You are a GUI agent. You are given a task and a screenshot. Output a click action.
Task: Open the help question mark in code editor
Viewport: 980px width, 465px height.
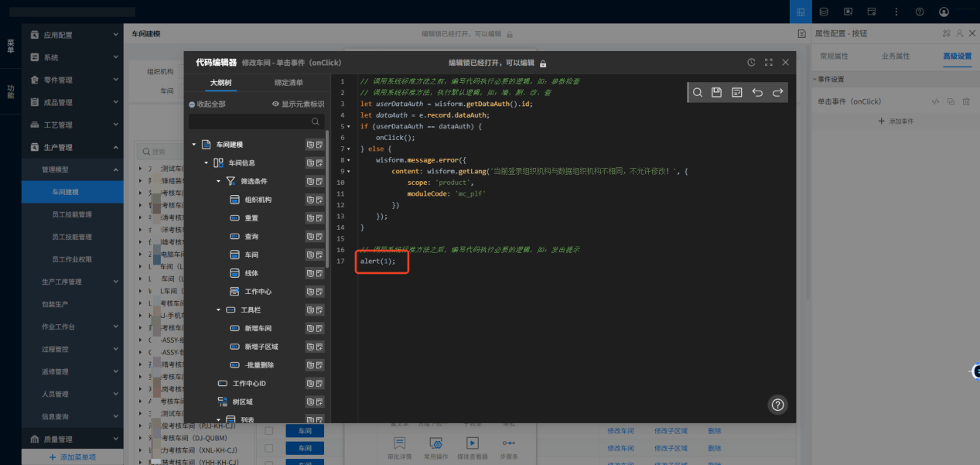[x=778, y=405]
